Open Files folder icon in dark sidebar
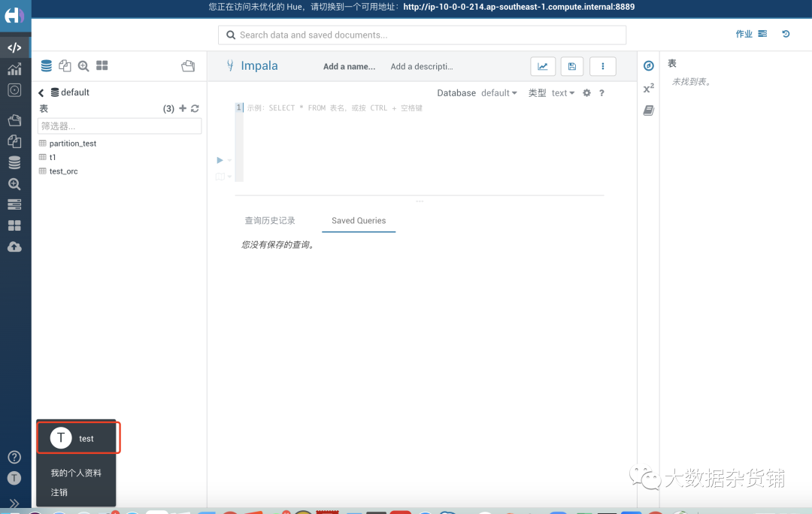 (x=14, y=120)
